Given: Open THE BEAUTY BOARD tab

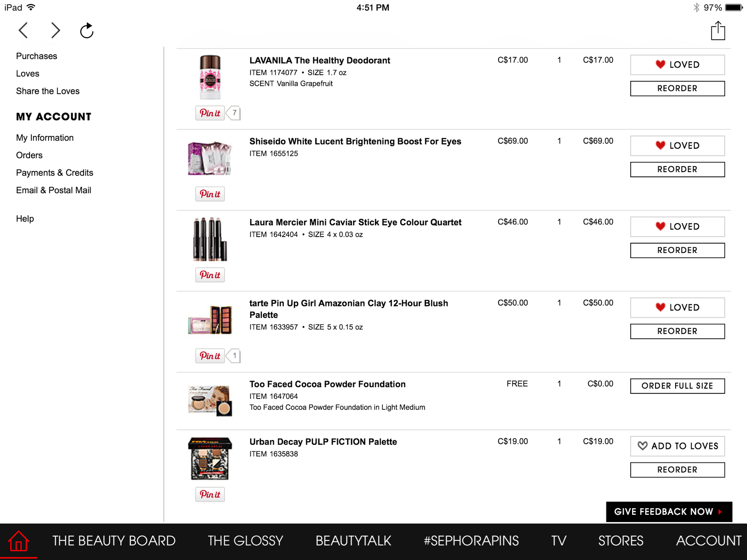Looking at the screenshot, I should (x=114, y=541).
